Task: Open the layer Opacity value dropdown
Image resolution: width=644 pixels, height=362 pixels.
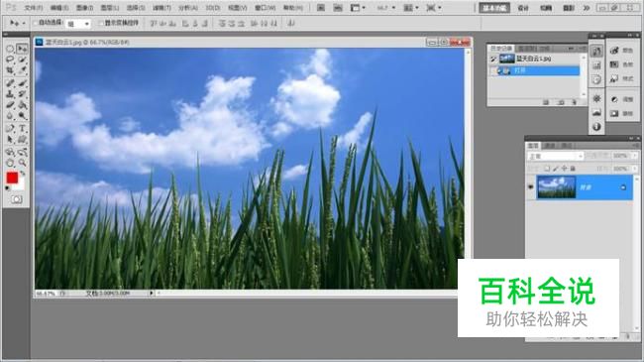Action: (635, 156)
